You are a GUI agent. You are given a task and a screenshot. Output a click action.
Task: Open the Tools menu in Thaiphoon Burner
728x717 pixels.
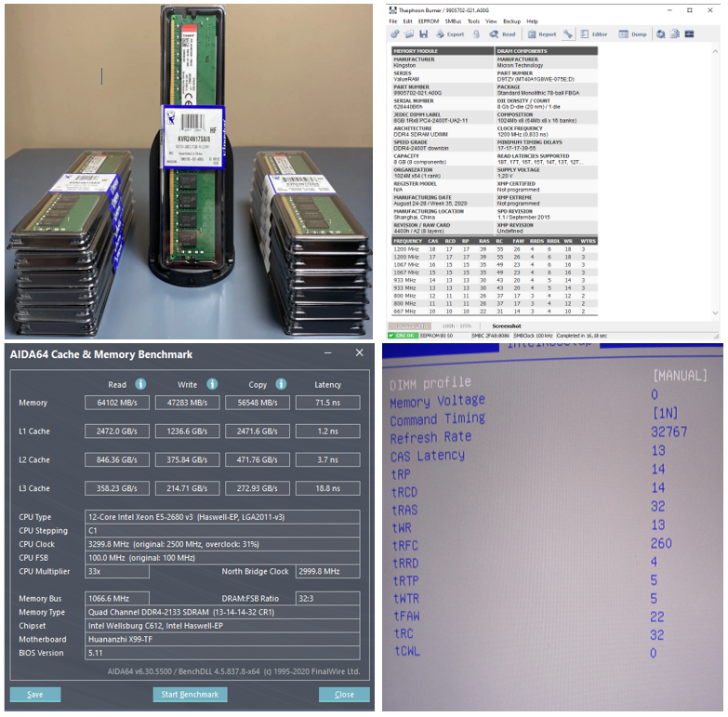tap(473, 21)
